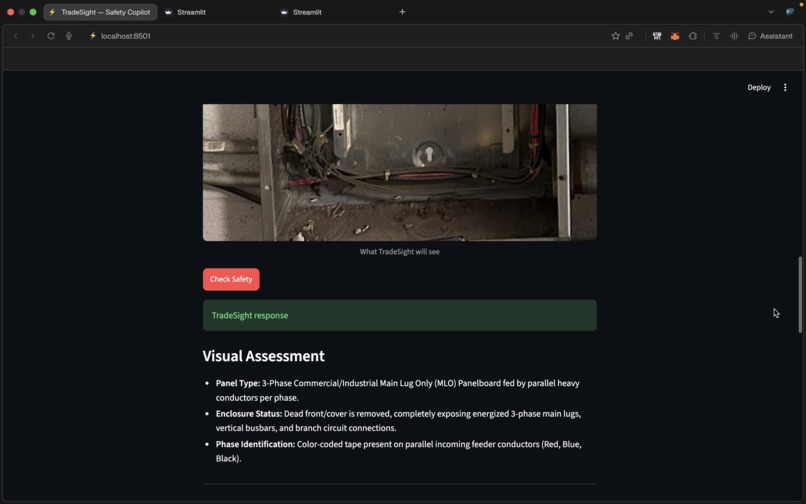Image resolution: width=806 pixels, height=504 pixels.
Task: Click the 'Phase Identification:' bullet label
Action: pos(255,444)
